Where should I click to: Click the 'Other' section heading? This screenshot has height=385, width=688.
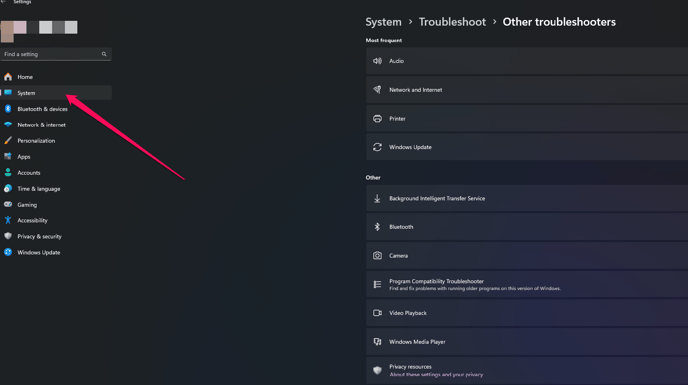point(373,177)
